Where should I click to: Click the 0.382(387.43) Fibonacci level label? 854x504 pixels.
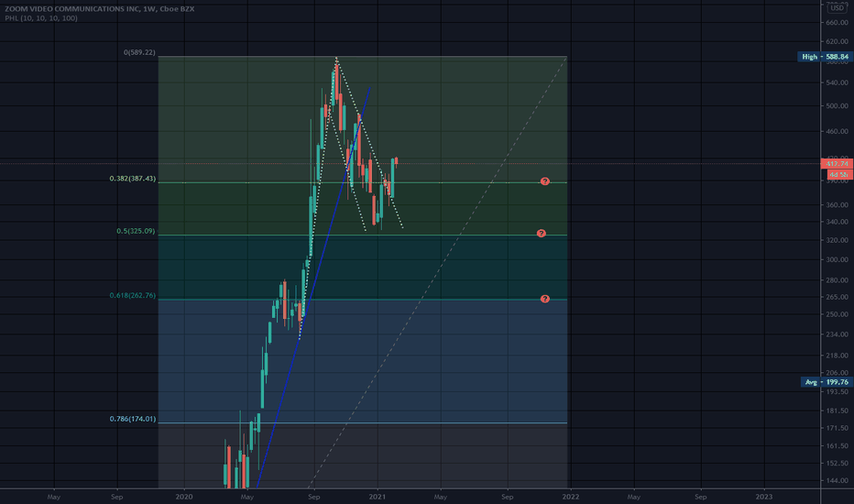point(132,178)
